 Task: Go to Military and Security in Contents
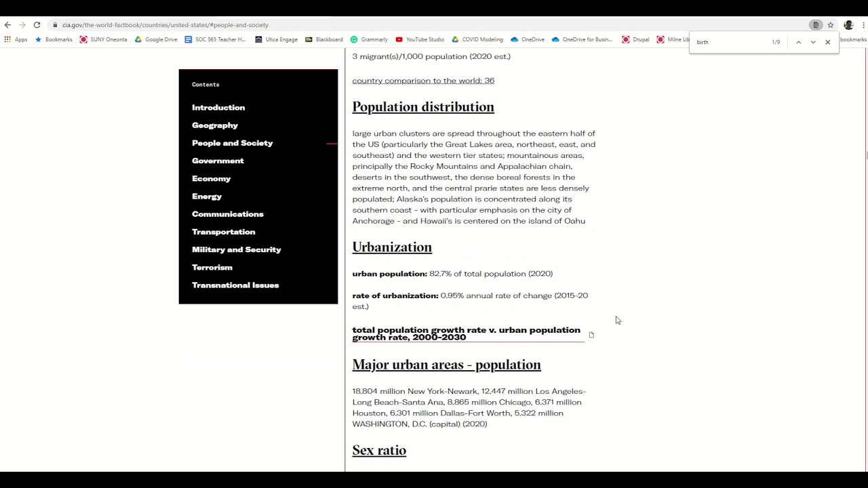[237, 249]
